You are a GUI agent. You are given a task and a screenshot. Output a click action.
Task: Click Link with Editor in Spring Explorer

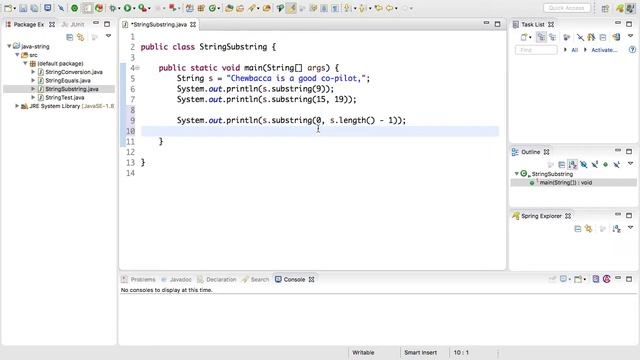pyautogui.click(x=589, y=229)
